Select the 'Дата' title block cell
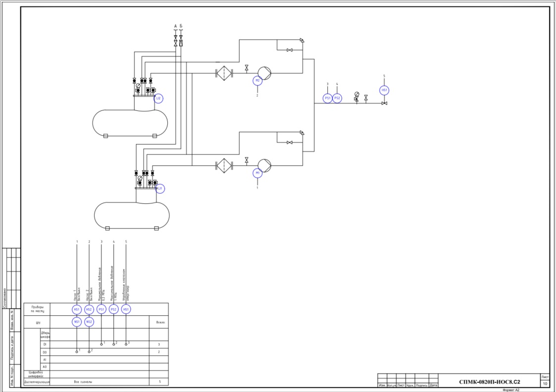The height and width of the screenshot is (392, 556). point(433,385)
